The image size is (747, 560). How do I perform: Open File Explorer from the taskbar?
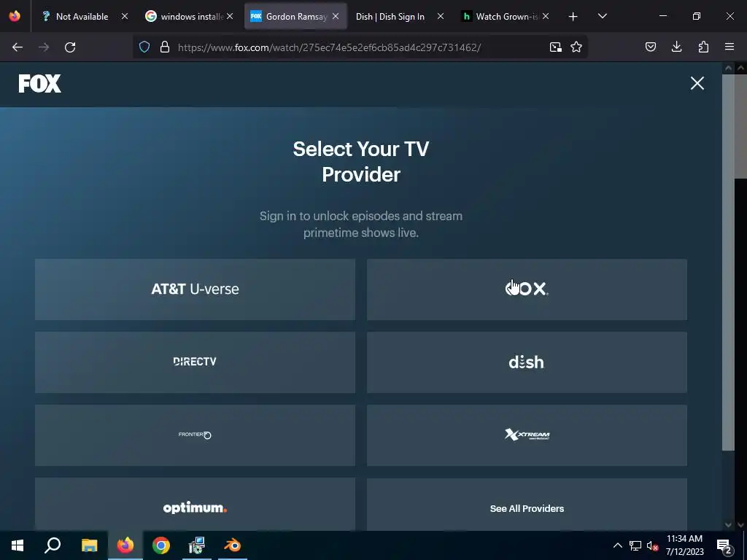tap(89, 545)
